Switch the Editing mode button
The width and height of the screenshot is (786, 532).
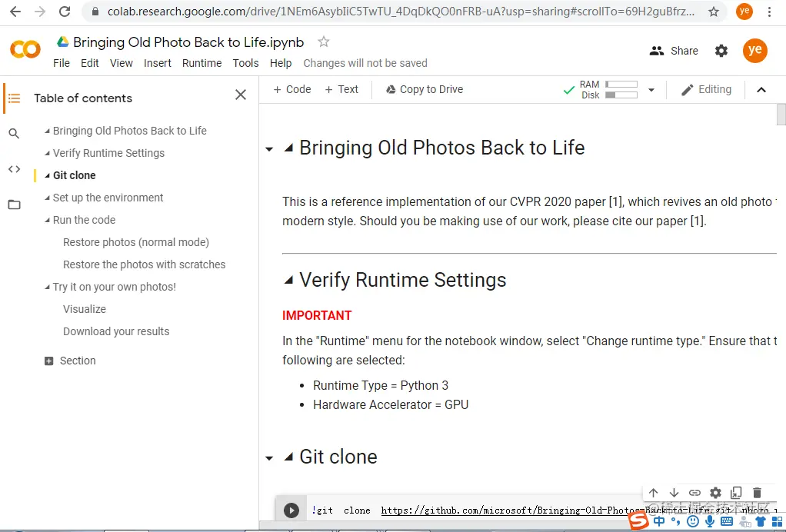(x=706, y=90)
